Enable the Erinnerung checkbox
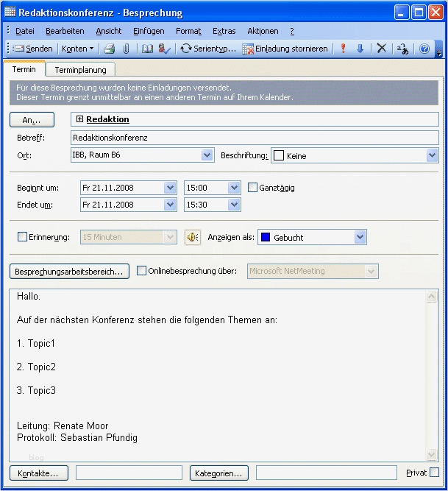 pyautogui.click(x=22, y=237)
